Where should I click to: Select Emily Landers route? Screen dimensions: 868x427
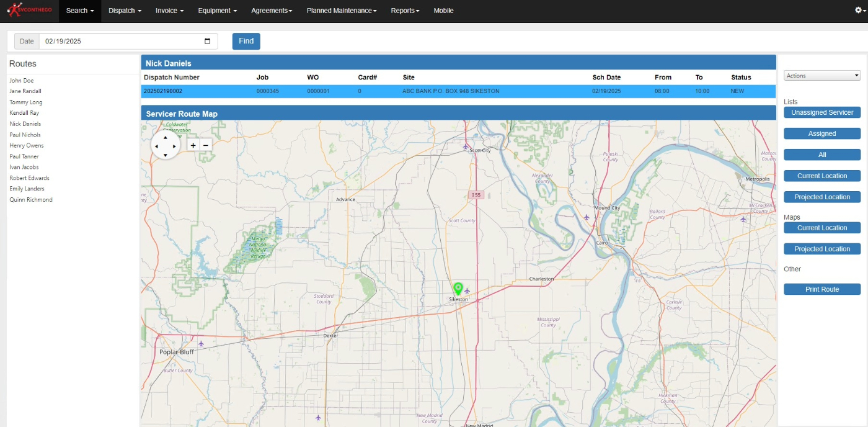point(27,189)
